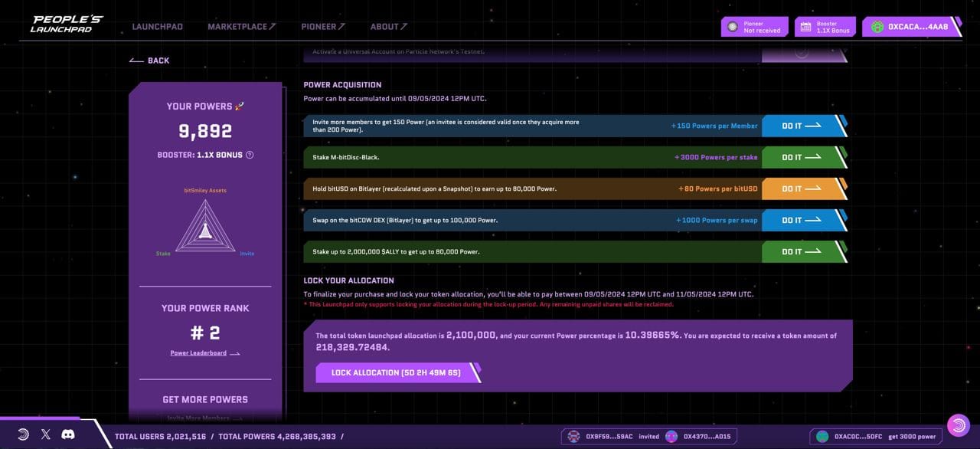The width and height of the screenshot is (980, 449).
Task: Click the # 2 power rank value
Action: click(205, 333)
